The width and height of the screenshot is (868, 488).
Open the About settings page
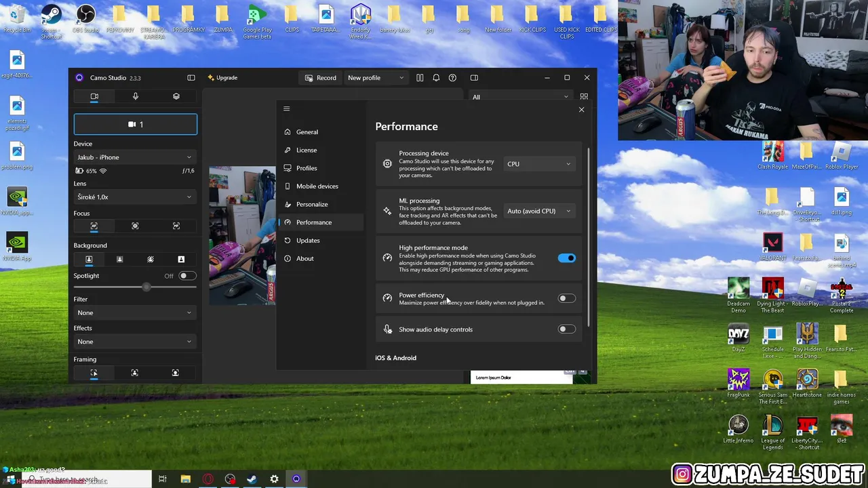pos(321,258)
